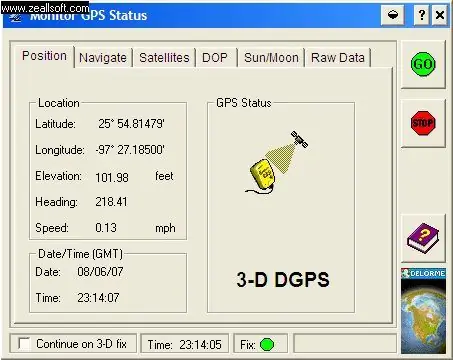Click the question mark title bar button
453x360 pixels.
pyautogui.click(x=422, y=15)
